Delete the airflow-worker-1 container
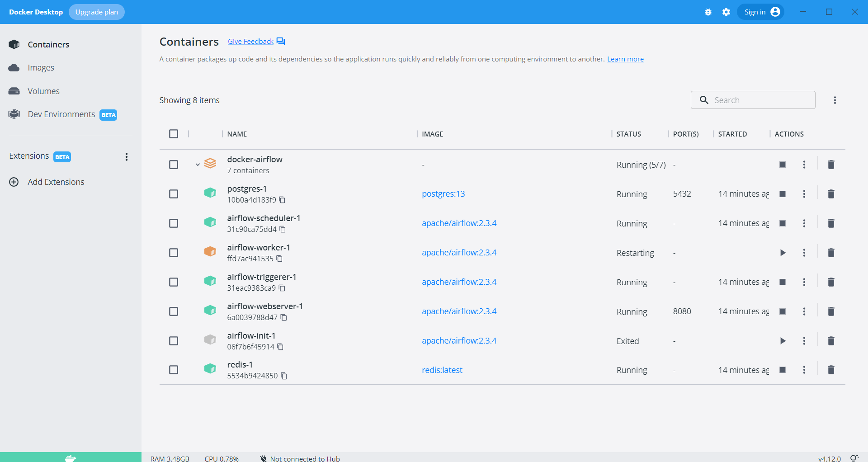This screenshot has height=462, width=868. click(831, 253)
